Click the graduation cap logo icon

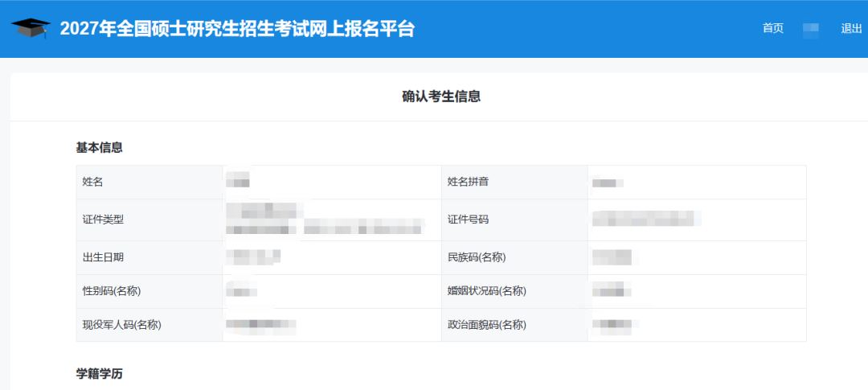31,28
